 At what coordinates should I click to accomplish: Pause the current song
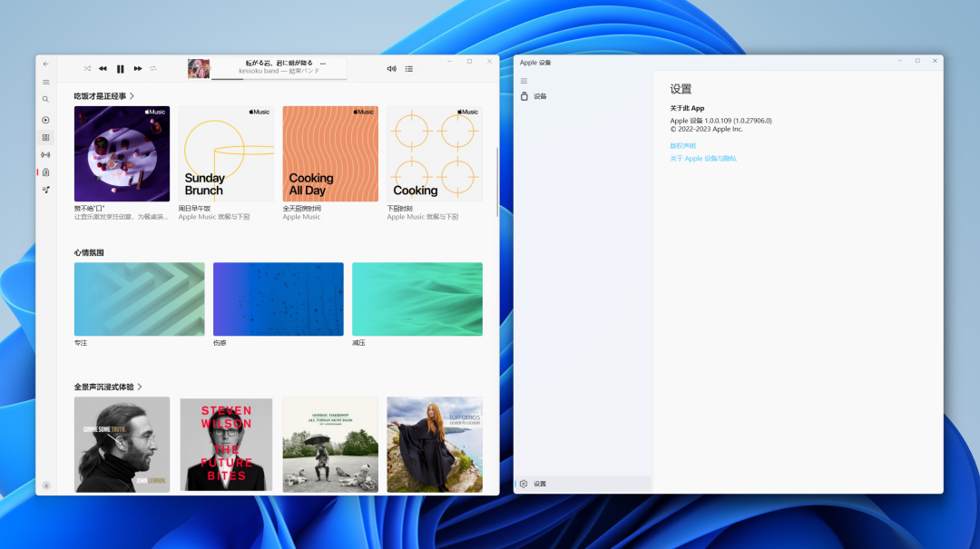(120, 69)
